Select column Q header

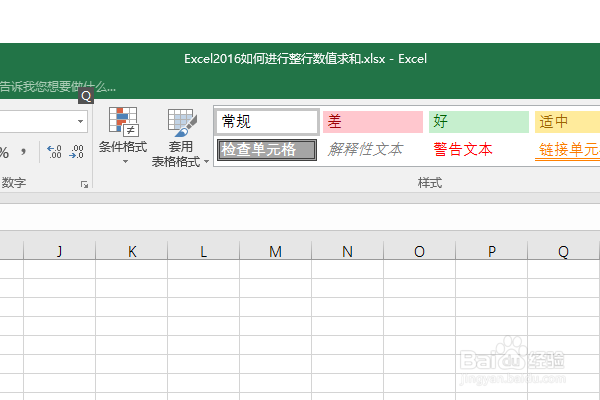563,251
